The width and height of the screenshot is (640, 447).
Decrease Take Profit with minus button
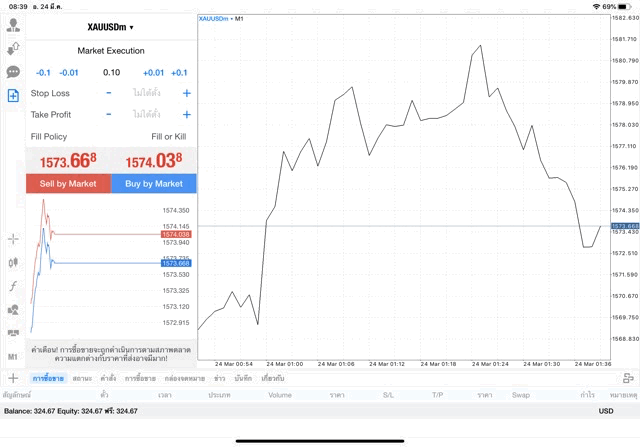pos(109,115)
